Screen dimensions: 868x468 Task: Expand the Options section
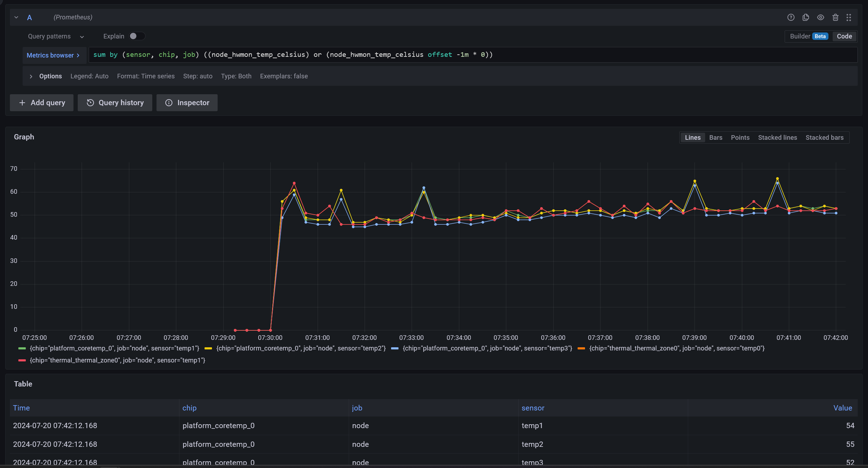[31, 76]
